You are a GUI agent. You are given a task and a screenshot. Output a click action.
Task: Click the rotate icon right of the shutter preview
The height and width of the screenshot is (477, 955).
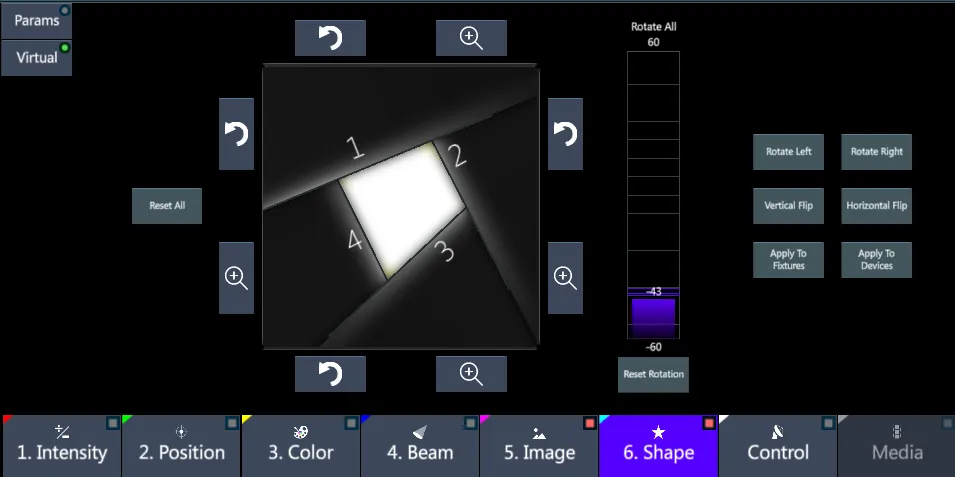point(565,134)
